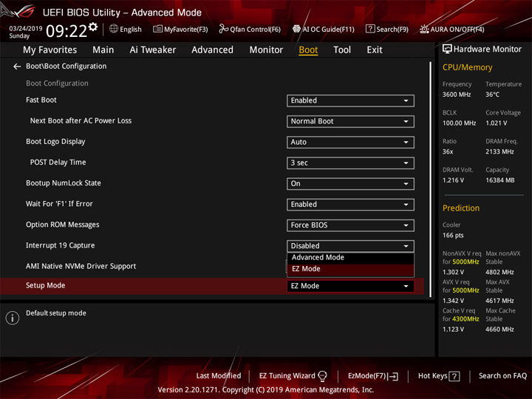Select the Boot Logo Display label
The image size is (532, 399).
(55, 141)
